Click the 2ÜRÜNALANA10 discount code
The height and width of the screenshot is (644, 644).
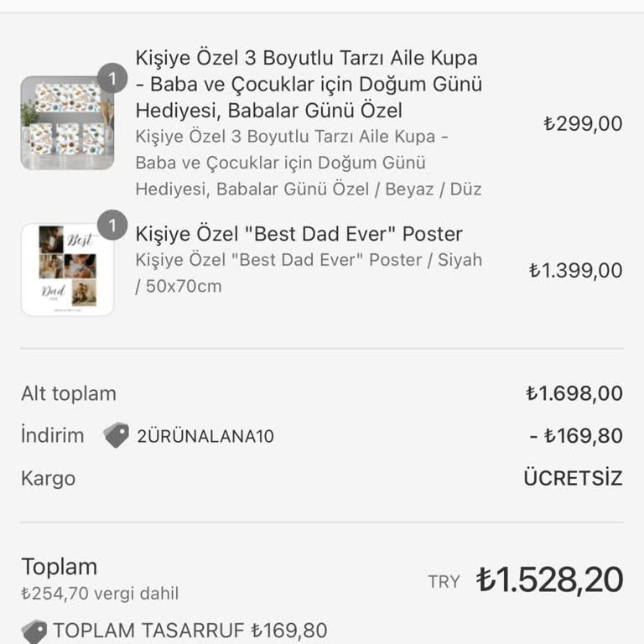point(205,436)
